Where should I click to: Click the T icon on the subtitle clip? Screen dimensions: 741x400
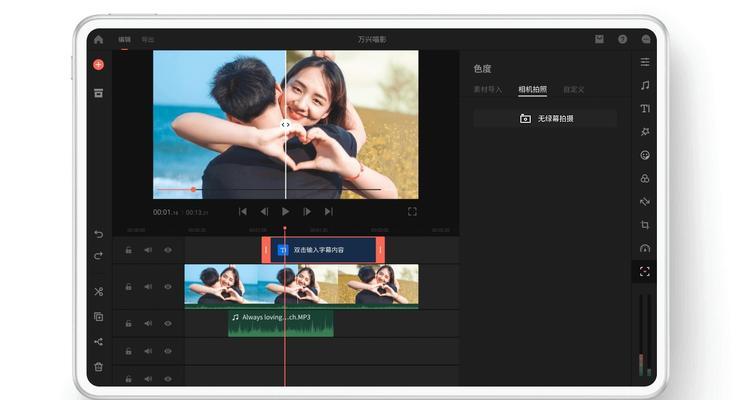[x=283, y=250]
